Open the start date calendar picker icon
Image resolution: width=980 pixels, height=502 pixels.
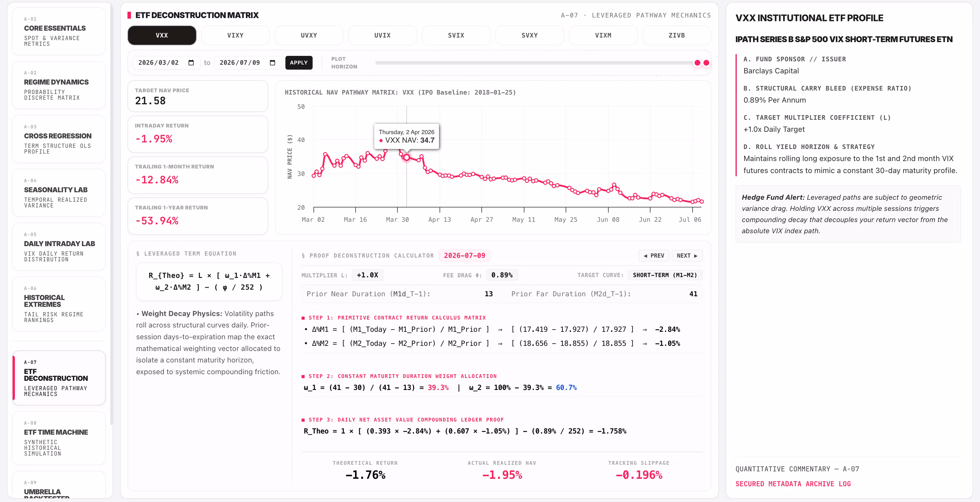click(191, 63)
